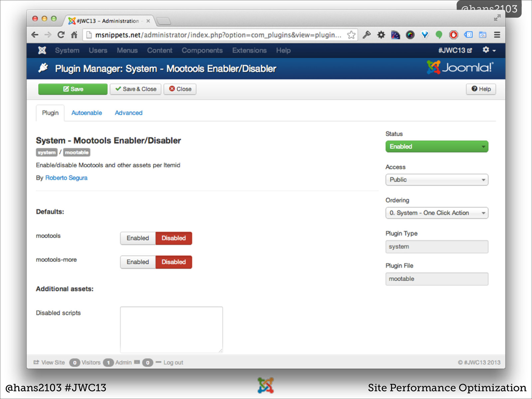Enter browser fullscreen with the arrows icon
Image resolution: width=532 pixels, height=399 pixels.
tap(497, 18)
